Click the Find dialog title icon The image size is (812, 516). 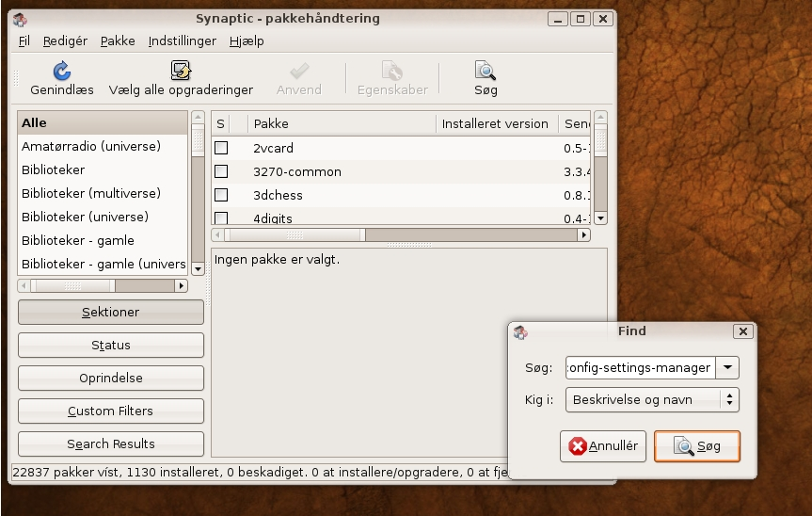[520, 332]
